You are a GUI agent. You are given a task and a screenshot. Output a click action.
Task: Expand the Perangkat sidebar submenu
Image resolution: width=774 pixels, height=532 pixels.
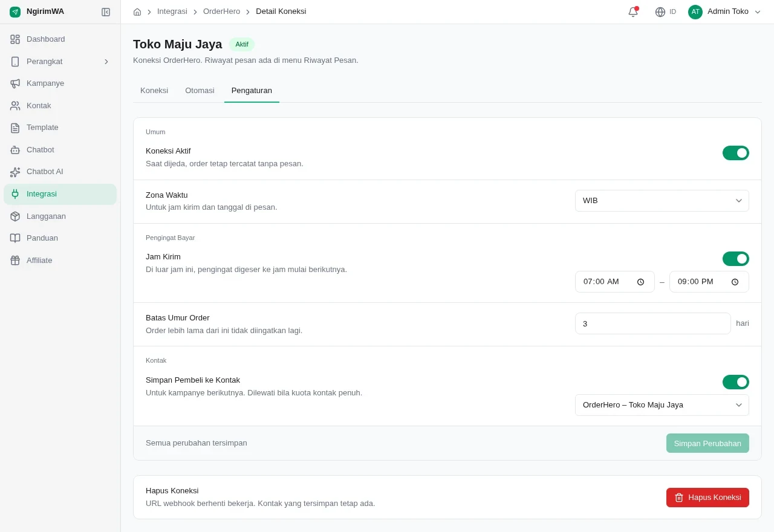coord(60,62)
